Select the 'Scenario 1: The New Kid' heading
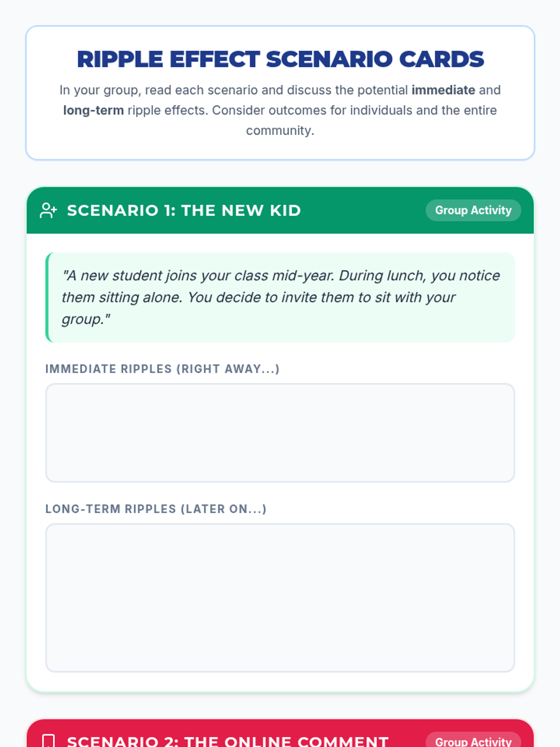The height and width of the screenshot is (747, 560). pyautogui.click(x=184, y=211)
